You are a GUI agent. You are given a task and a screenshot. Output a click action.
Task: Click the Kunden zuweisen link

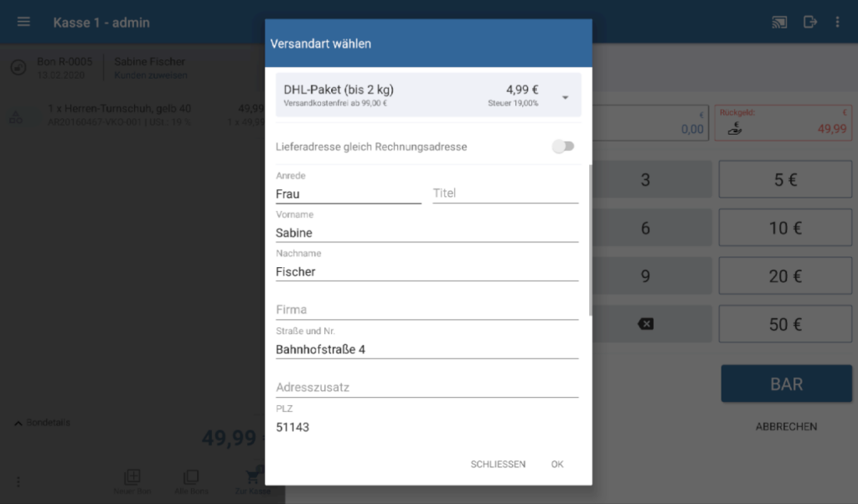[151, 75]
